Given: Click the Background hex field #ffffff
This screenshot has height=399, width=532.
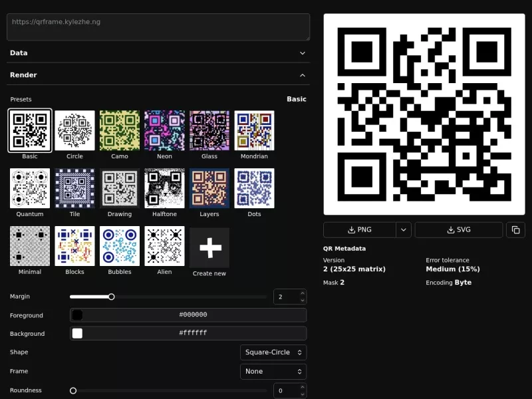Looking at the screenshot, I should pos(188,333).
